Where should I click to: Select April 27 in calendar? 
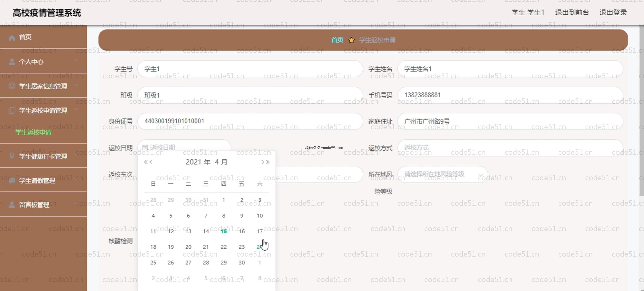(188, 263)
